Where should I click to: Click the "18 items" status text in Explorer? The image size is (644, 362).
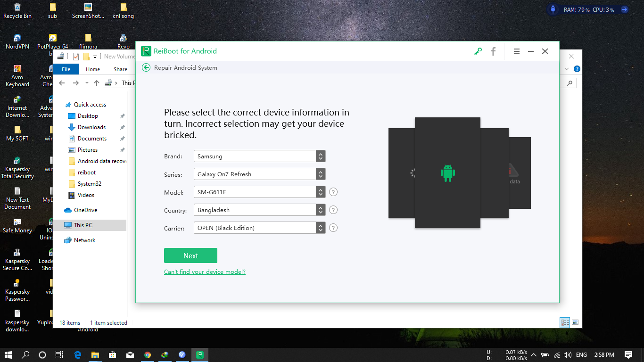coord(70,323)
